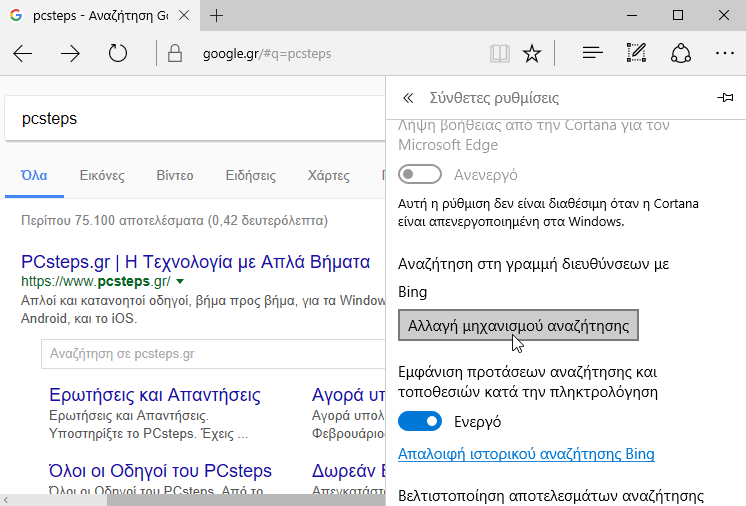
Task: Open the Ειδήσεις tab
Action: pyautogui.click(x=250, y=176)
